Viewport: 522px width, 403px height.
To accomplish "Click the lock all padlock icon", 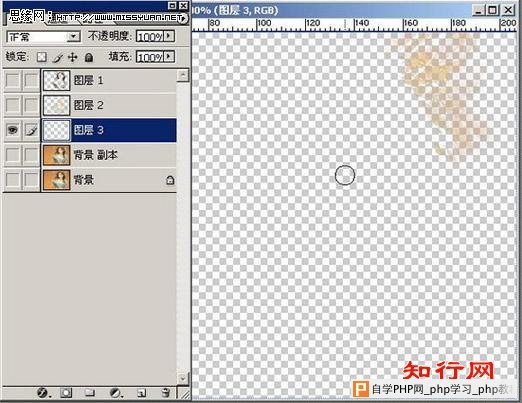I will click(88, 57).
